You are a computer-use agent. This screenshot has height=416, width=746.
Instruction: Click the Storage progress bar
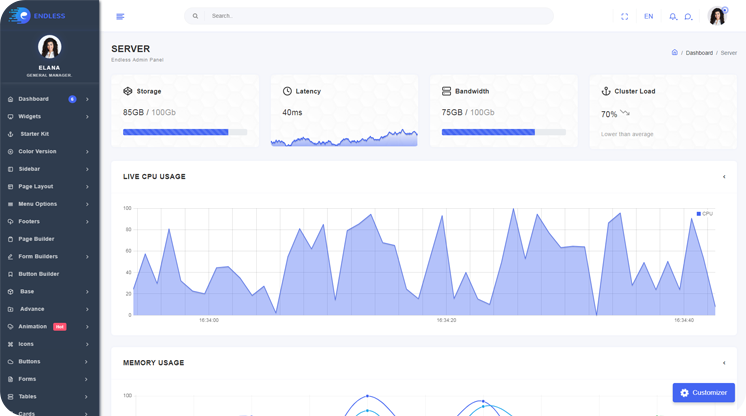pyautogui.click(x=185, y=132)
